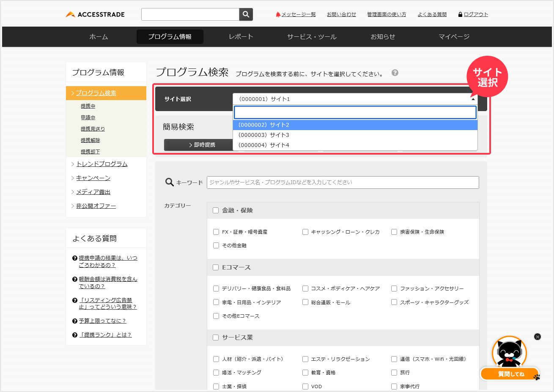
Task: Click the search magnifier button in header
Action: tap(246, 14)
